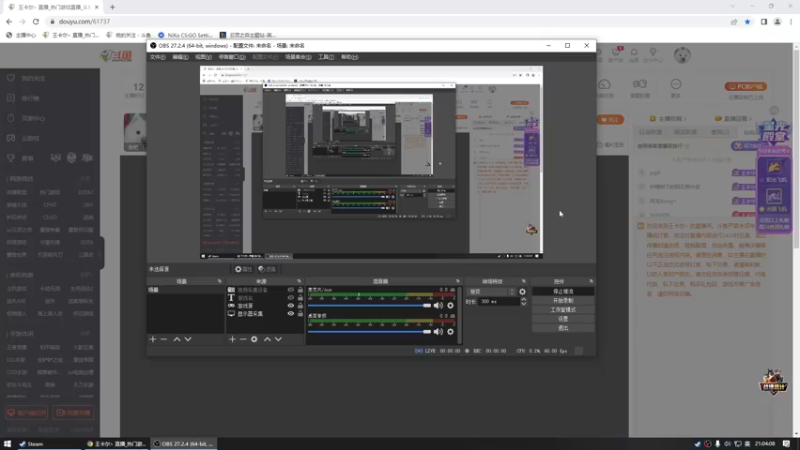Toggle visibility of the game capture source

point(290,306)
